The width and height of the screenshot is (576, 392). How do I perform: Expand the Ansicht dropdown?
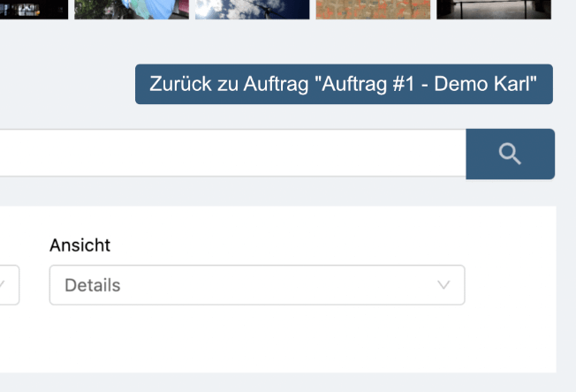(256, 285)
